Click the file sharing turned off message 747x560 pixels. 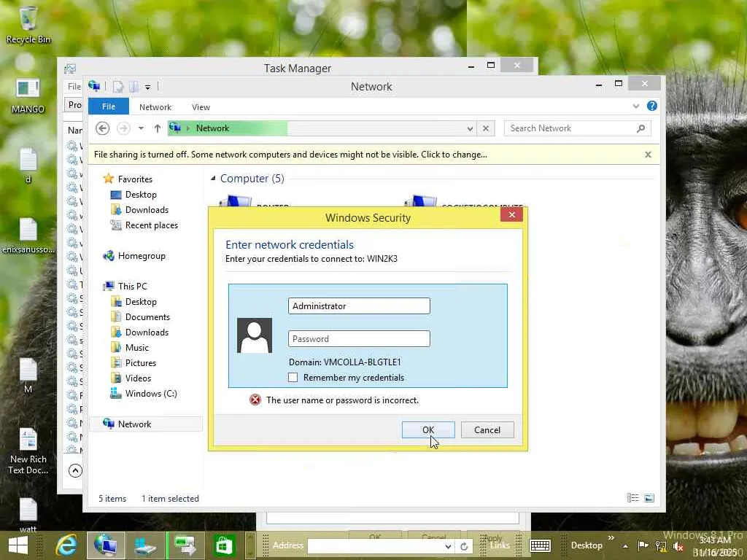point(290,155)
